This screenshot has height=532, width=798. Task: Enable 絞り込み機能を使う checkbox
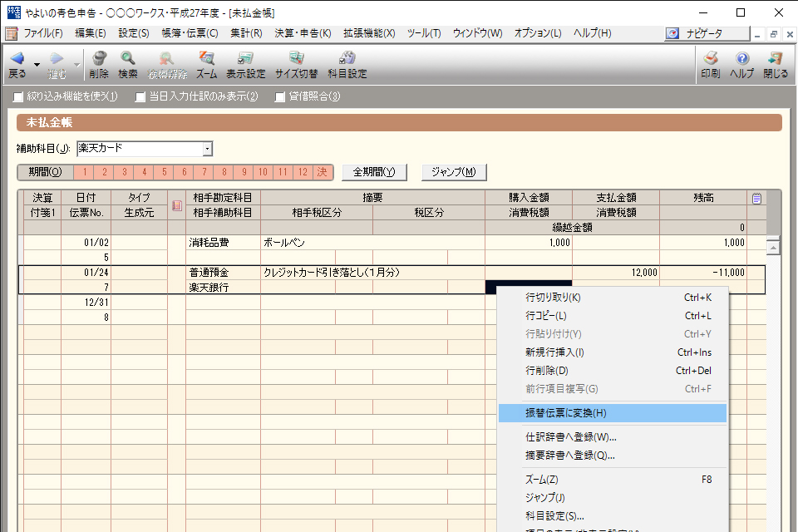coord(18,96)
